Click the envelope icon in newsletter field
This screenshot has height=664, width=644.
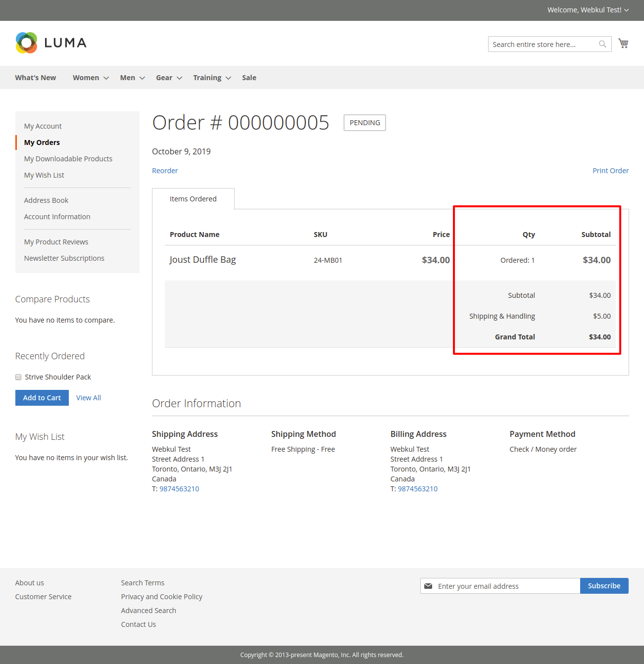[x=428, y=586]
